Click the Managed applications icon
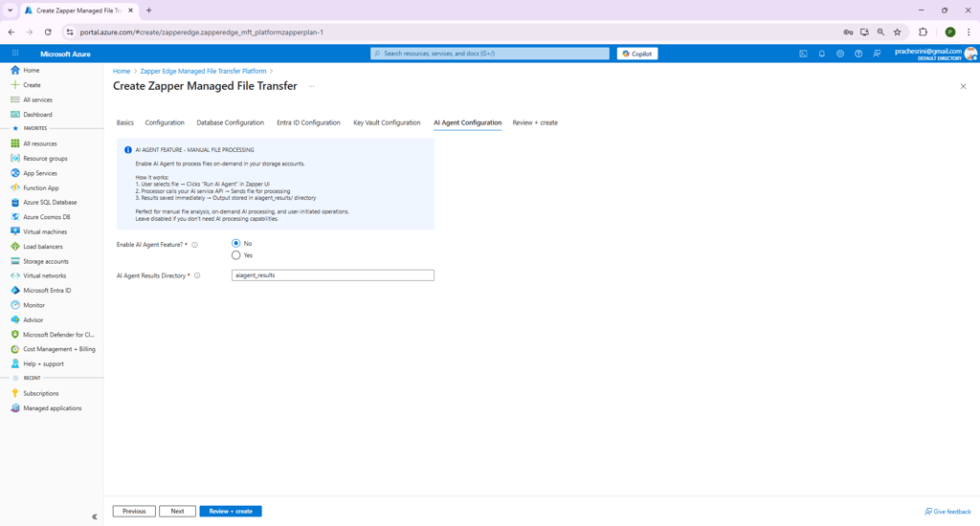 [15, 408]
